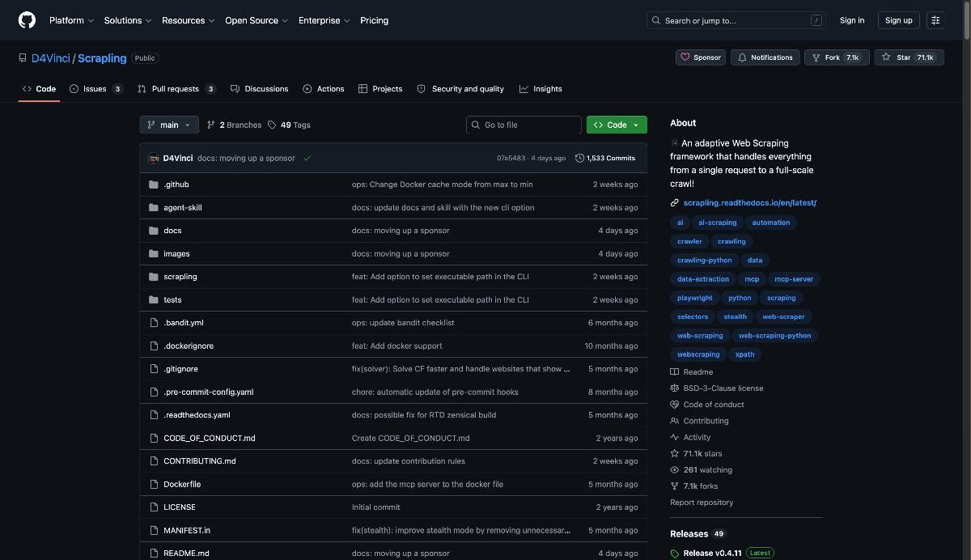Click the Dockerfile file icon

coord(154,484)
